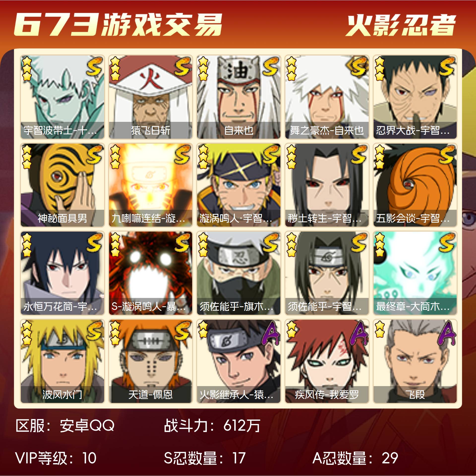Click the purple A badge on 飞段
Screen dimensions: 476x476
447,332
